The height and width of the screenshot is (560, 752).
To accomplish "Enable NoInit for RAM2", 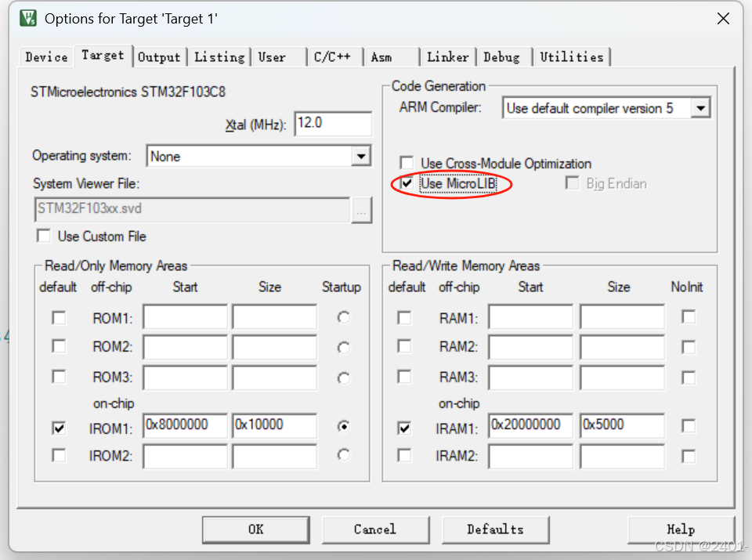I will (689, 347).
